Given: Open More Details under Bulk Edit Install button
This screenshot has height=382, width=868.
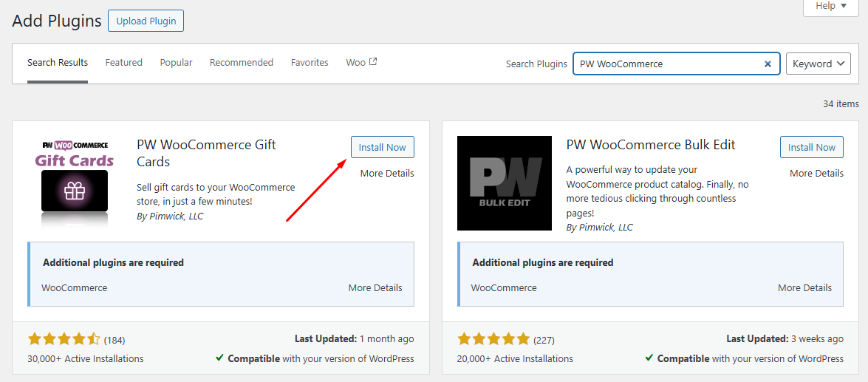Looking at the screenshot, I should 816,174.
